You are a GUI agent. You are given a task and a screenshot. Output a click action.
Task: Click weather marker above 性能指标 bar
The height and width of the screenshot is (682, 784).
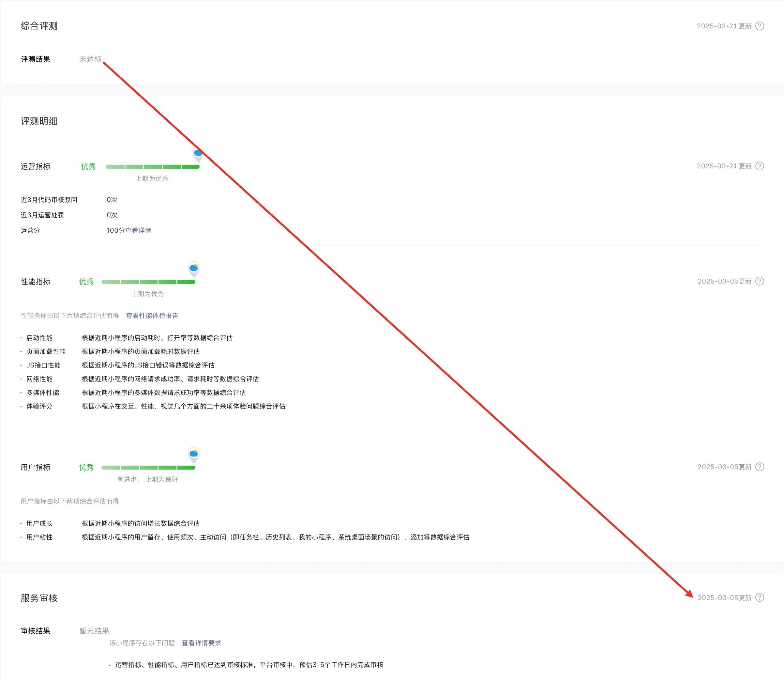click(194, 269)
